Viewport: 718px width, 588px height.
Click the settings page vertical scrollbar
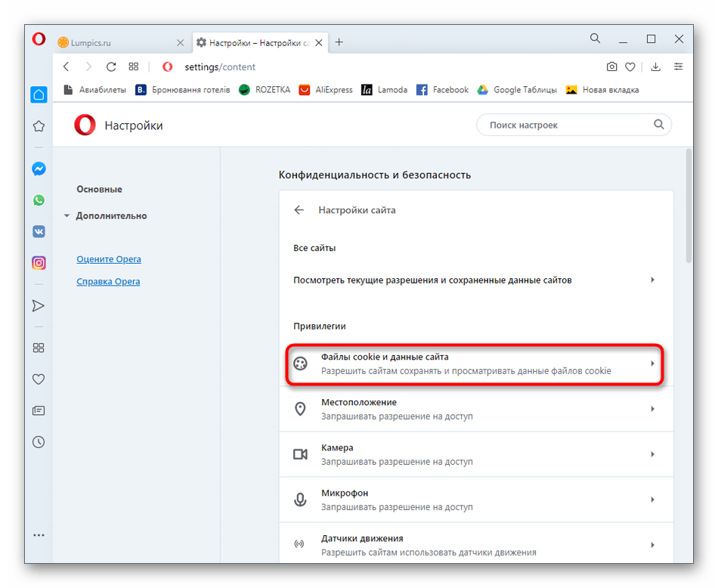point(689,206)
